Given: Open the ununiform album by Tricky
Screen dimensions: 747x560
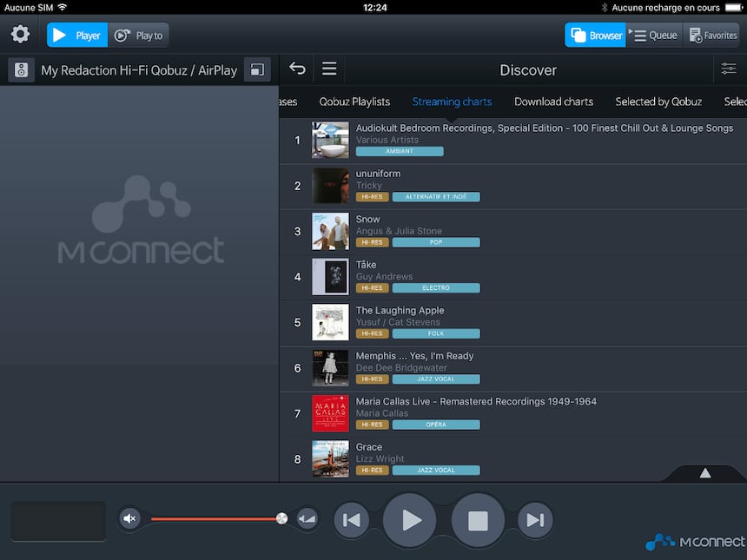Looking at the screenshot, I should tap(513, 186).
